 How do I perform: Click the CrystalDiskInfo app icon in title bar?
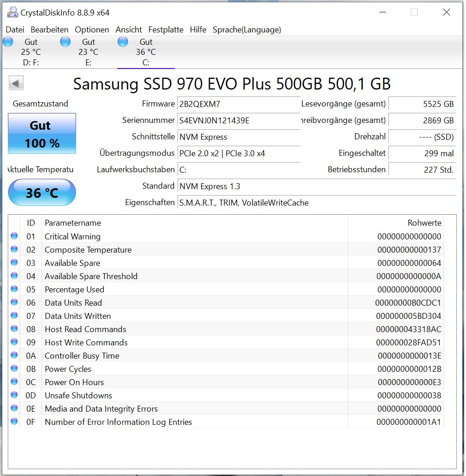click(x=12, y=12)
